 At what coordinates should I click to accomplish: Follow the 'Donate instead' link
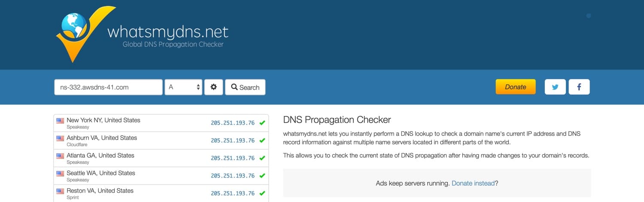coord(473,183)
